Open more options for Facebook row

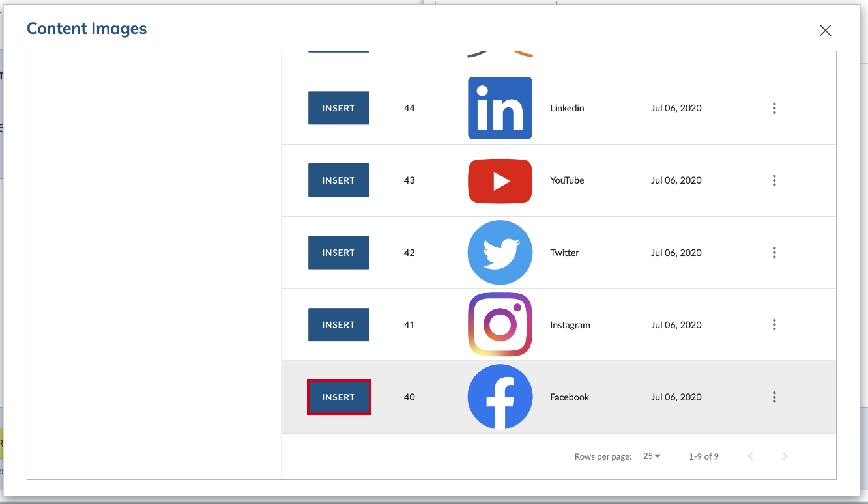[x=774, y=397]
